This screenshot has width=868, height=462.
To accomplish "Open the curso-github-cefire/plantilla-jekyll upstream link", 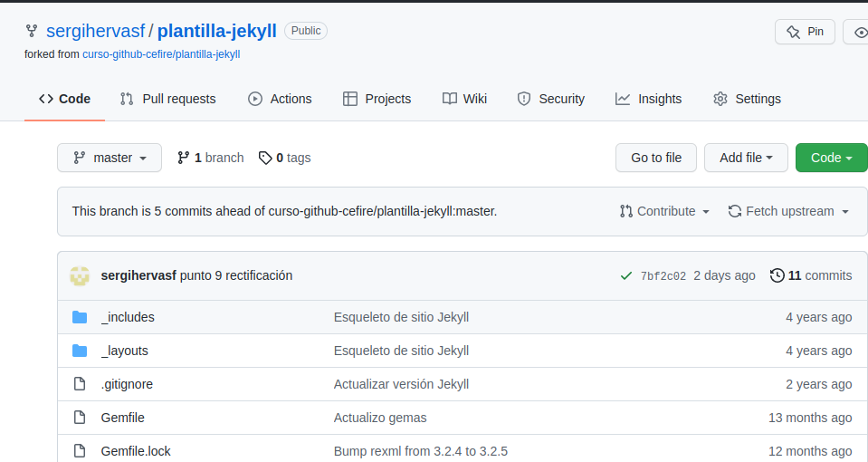I will [x=161, y=54].
